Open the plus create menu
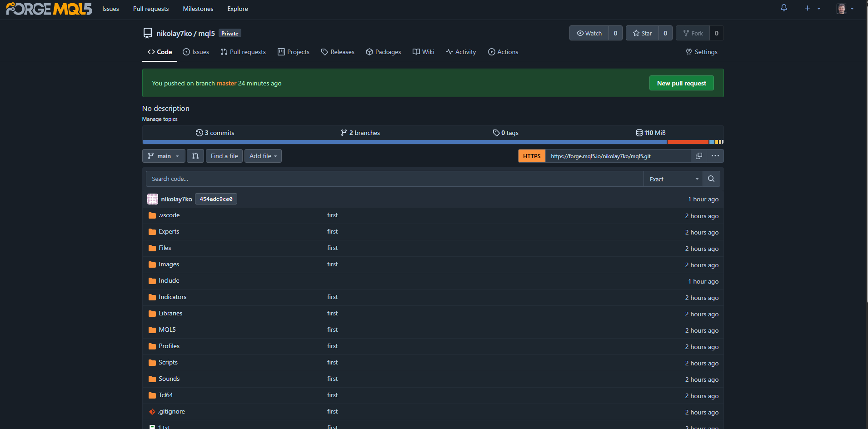Image resolution: width=868 pixels, height=429 pixels. (x=812, y=8)
